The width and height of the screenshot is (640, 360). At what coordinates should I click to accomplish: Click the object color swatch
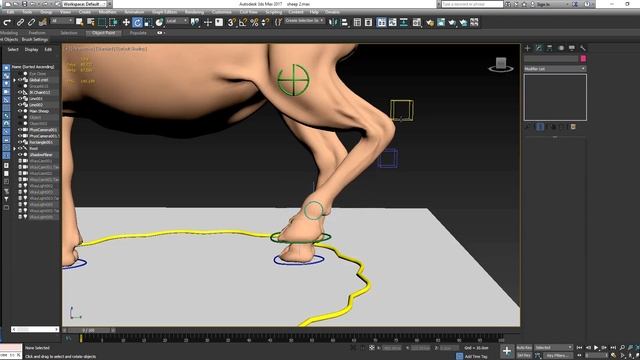coord(583,59)
